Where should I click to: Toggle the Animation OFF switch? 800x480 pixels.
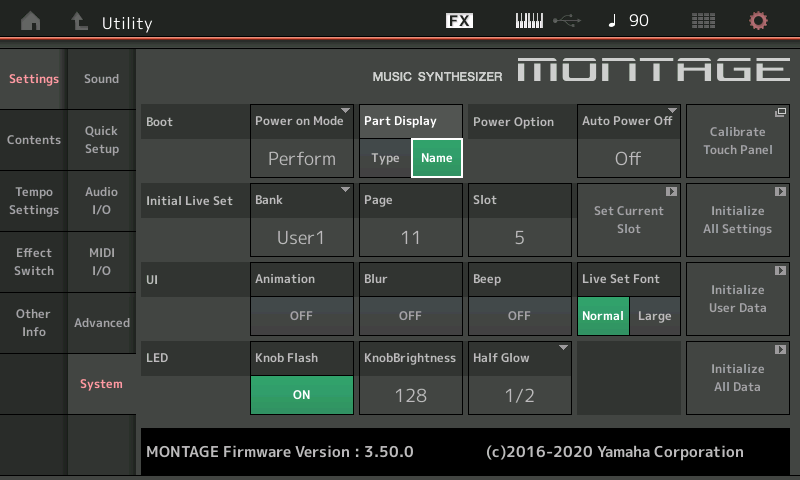[x=302, y=315]
